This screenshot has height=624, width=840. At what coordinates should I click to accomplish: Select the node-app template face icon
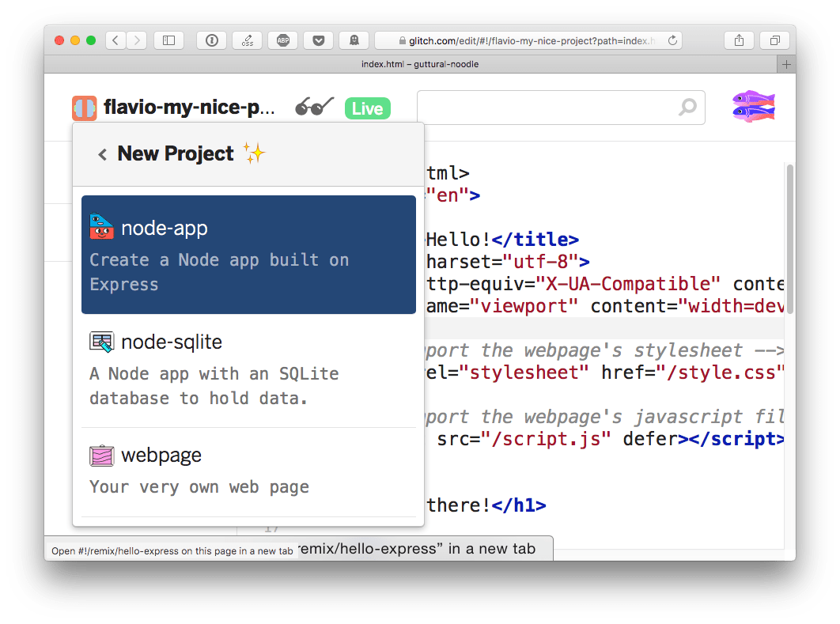101,227
